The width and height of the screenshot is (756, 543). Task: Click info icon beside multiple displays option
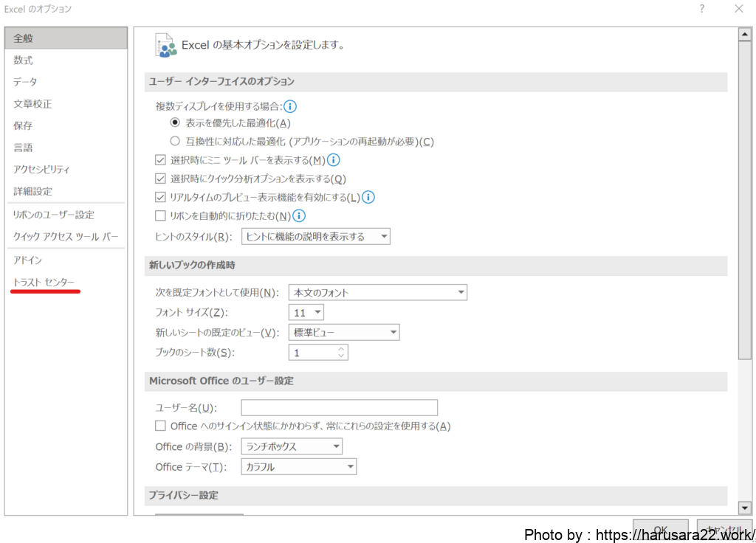coord(291,107)
